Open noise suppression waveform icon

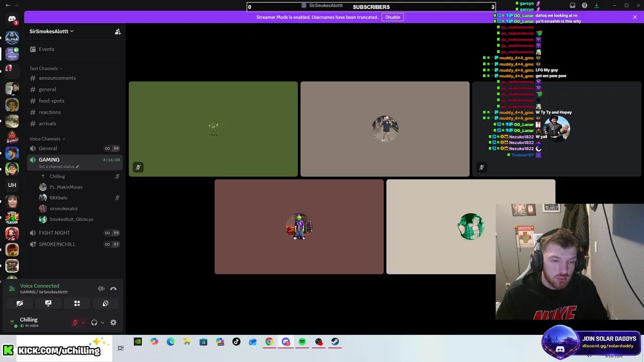pyautogui.click(x=101, y=289)
